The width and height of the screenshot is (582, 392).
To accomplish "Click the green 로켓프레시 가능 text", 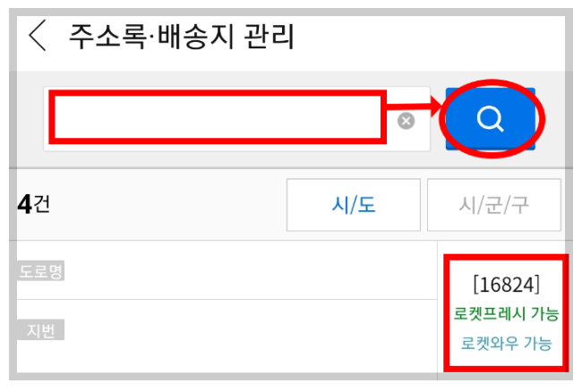I will tap(506, 314).
